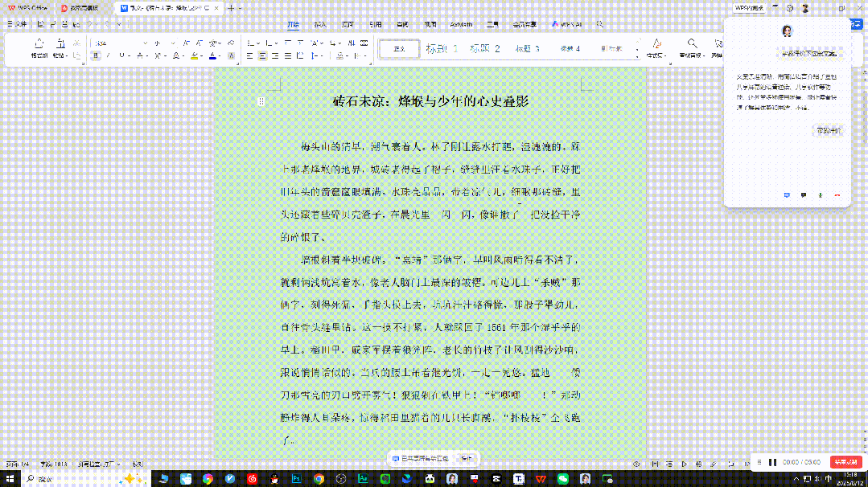Click the red end recording button
This screenshot has width=868, height=487.
coord(845,462)
